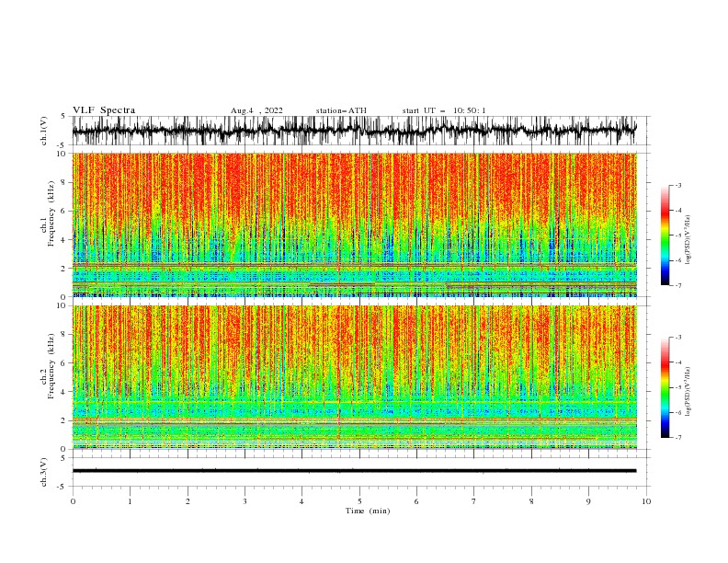
Task: Click the "-3" label on ch.1 colorbar
Action: pyautogui.click(x=677, y=185)
